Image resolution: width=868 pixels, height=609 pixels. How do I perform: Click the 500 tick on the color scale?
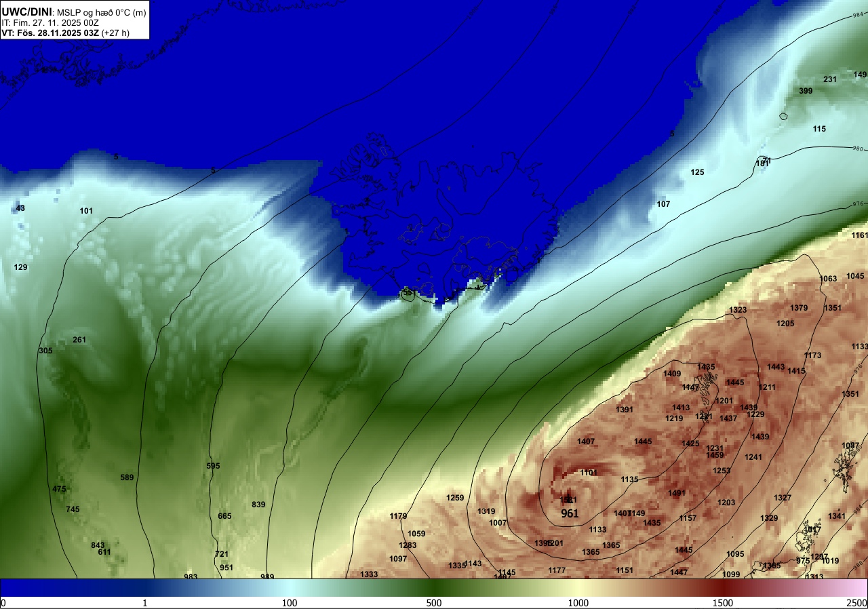(434, 603)
